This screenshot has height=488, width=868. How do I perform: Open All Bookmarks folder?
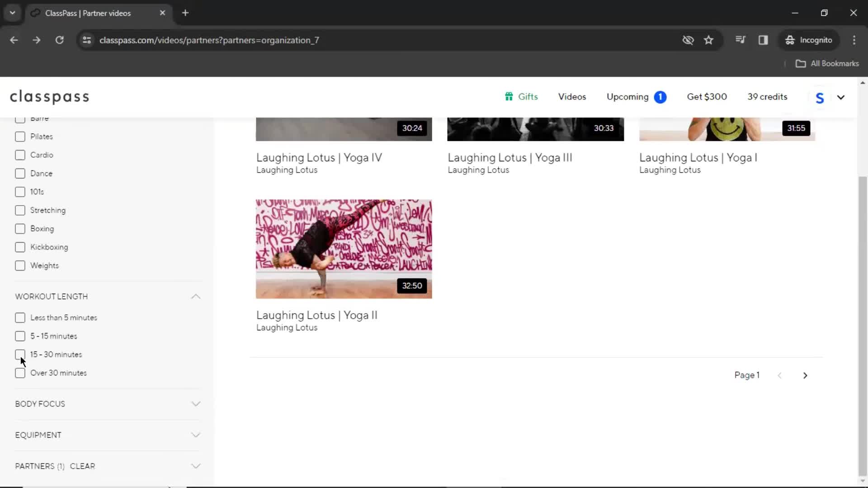(x=827, y=64)
